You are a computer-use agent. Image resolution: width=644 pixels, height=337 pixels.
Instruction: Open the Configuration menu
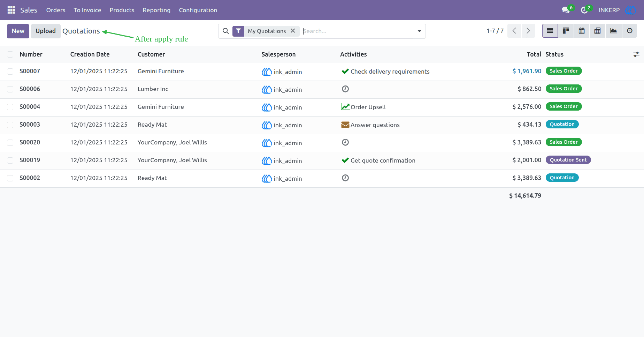click(198, 10)
